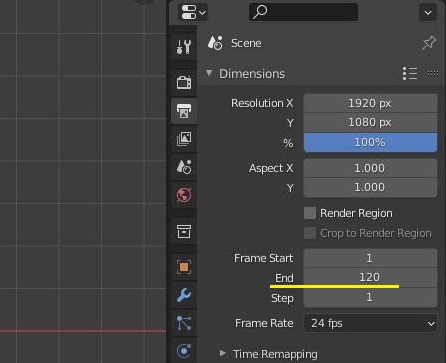The height and width of the screenshot is (363, 446).
Task: Click the Frame Start field
Action: coord(370,258)
